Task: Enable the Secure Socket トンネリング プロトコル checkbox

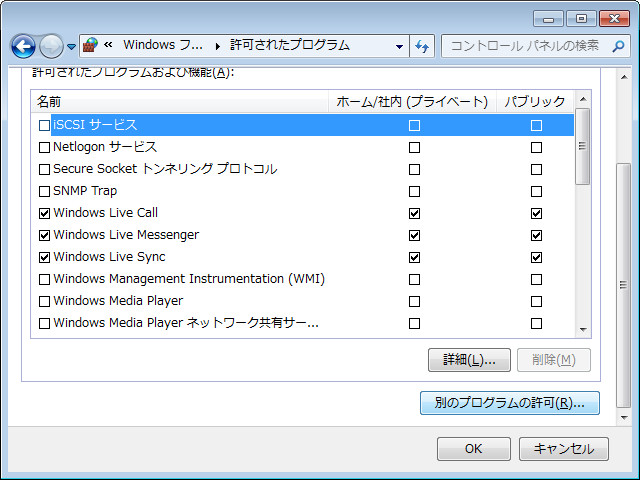Action: [x=44, y=169]
